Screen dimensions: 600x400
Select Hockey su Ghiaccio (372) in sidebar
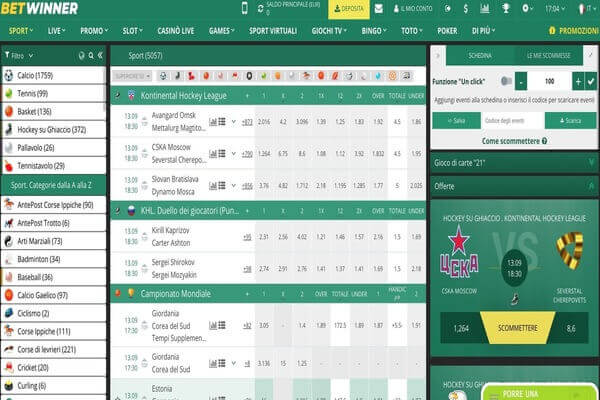click(x=54, y=130)
